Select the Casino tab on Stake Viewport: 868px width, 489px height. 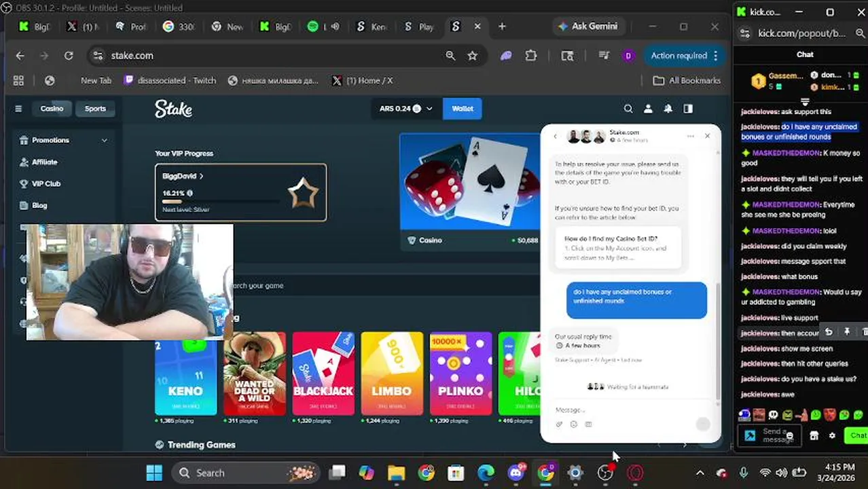pos(52,109)
